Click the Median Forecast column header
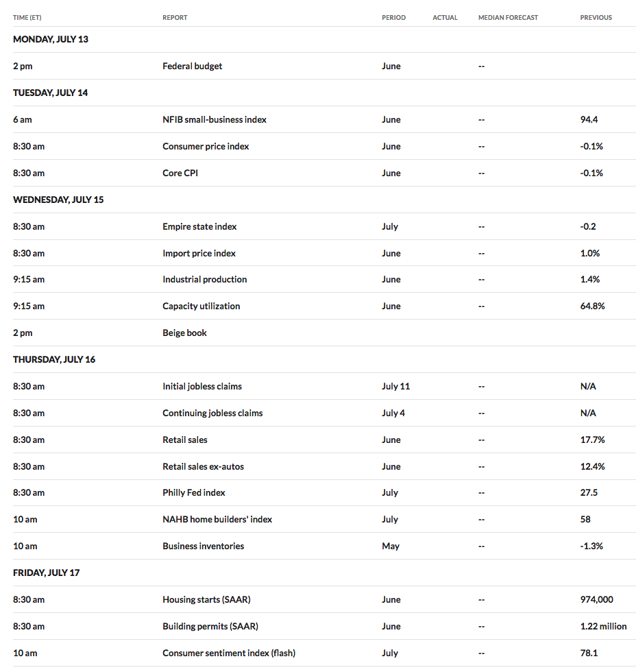 pos(508,18)
